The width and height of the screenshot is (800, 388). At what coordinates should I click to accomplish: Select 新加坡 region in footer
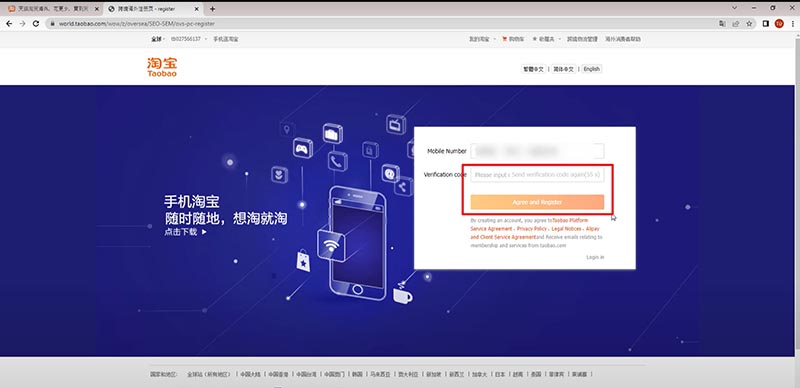point(434,374)
